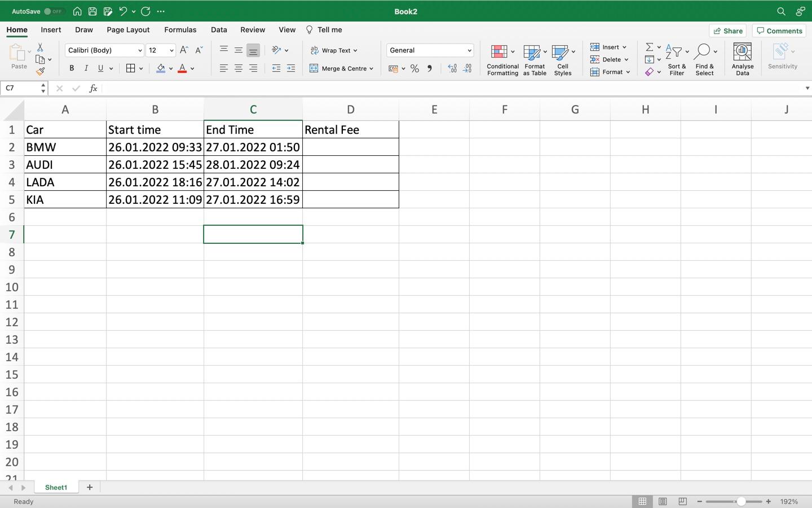Apply the red font colour
Image resolution: width=812 pixels, height=508 pixels.
tap(182, 69)
